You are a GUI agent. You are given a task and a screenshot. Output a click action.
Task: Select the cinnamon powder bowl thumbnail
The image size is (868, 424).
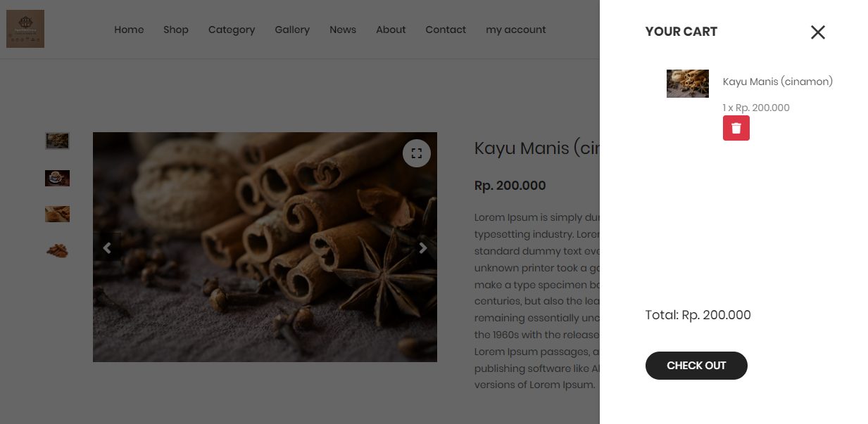57,214
